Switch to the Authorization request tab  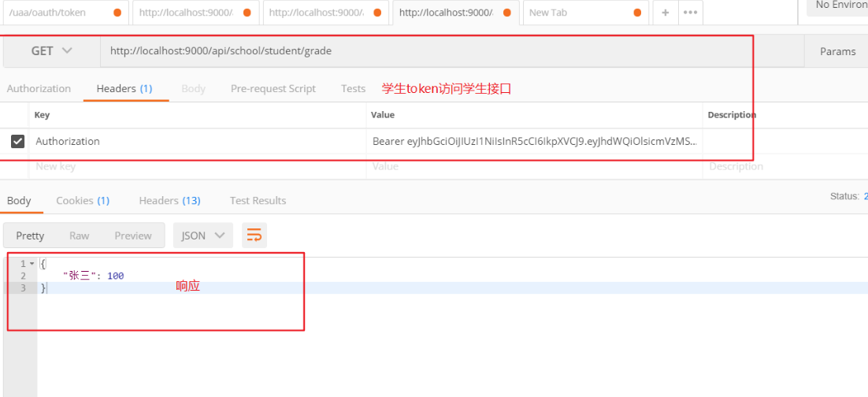click(x=39, y=88)
